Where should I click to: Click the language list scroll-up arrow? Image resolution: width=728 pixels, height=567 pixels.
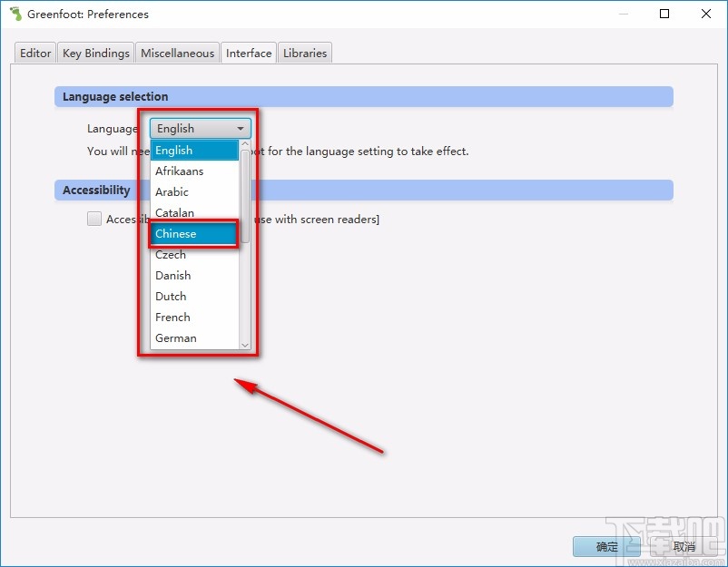pyautogui.click(x=245, y=144)
